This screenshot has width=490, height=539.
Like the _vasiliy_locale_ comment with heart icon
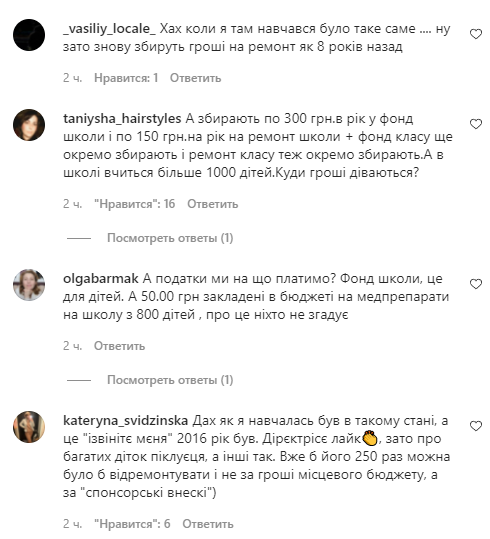[x=476, y=34]
